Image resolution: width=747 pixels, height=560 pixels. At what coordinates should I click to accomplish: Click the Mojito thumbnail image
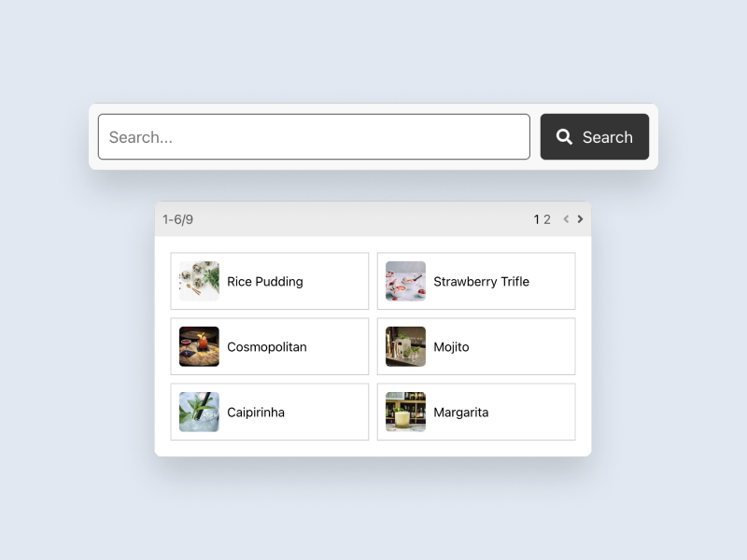[x=406, y=346]
